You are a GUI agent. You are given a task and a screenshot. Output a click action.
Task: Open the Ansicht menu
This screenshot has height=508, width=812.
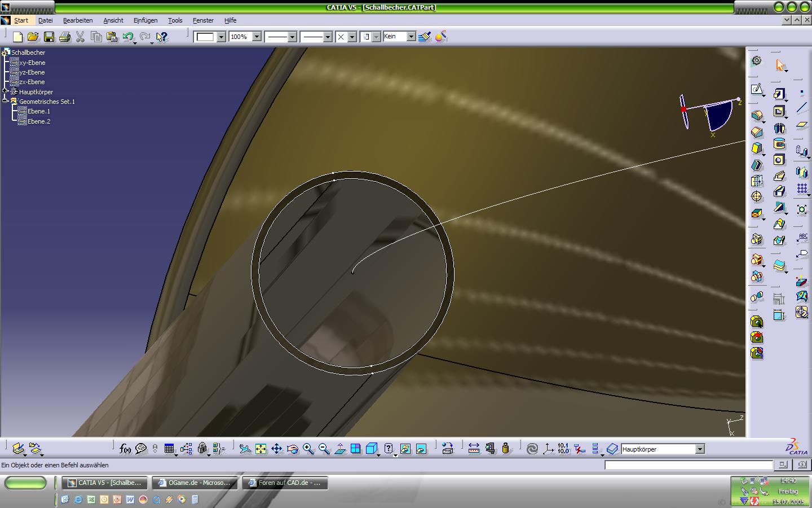[113, 20]
